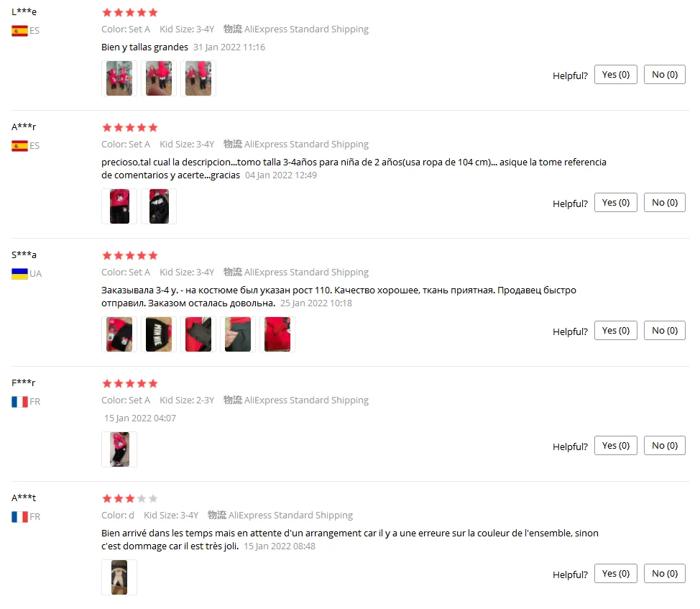Open the MINNIE pants photo in S***a's review
Screen dimensions: 700x609
click(159, 334)
